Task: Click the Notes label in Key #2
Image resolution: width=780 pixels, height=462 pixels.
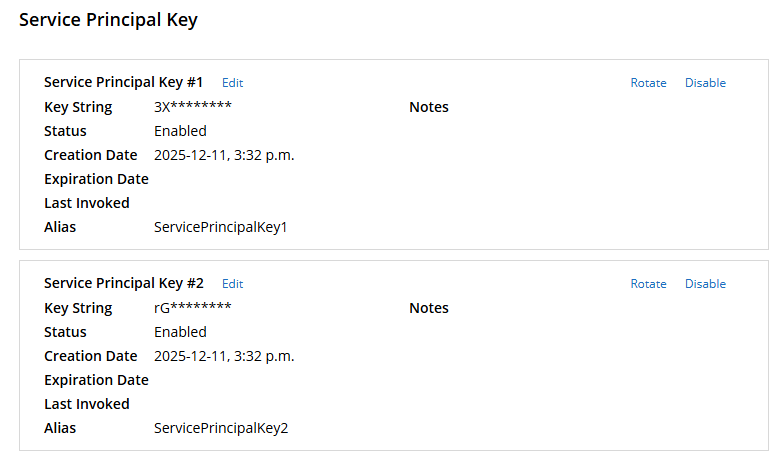Action: (x=429, y=308)
